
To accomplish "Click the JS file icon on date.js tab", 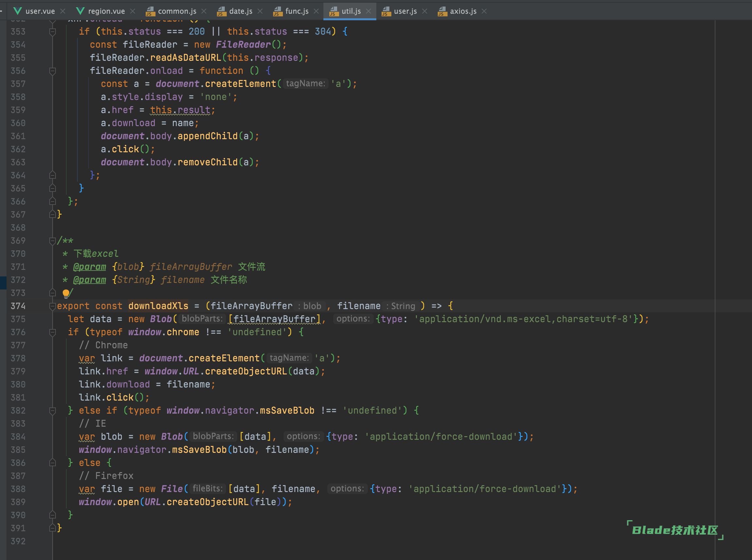I will pyautogui.click(x=221, y=11).
